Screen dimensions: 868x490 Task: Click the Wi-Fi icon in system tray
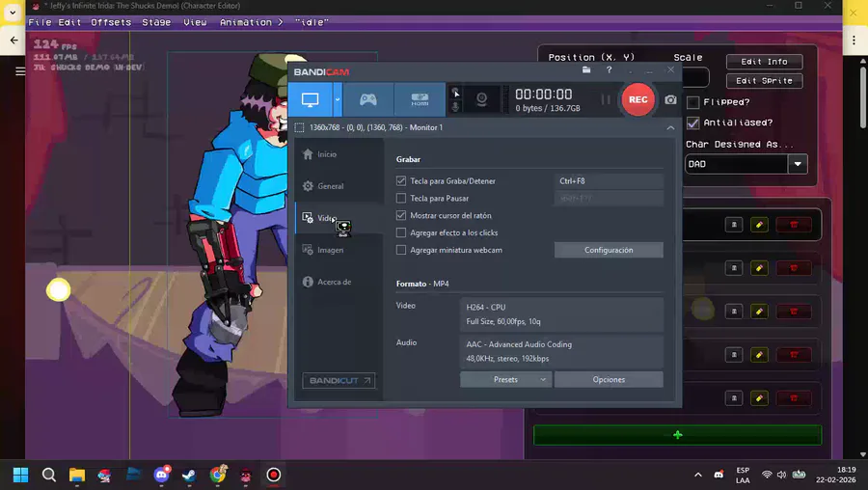click(767, 476)
